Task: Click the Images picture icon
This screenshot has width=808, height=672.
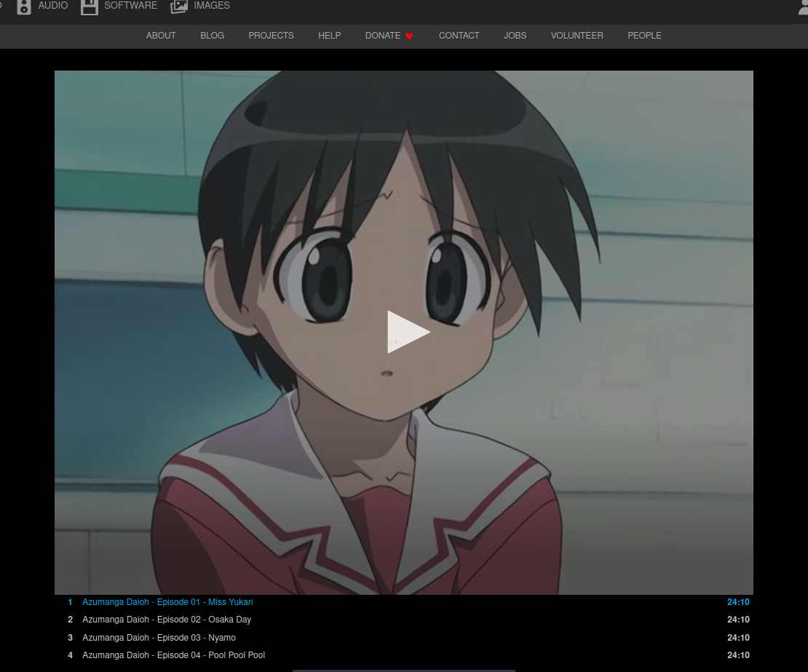Action: click(178, 7)
